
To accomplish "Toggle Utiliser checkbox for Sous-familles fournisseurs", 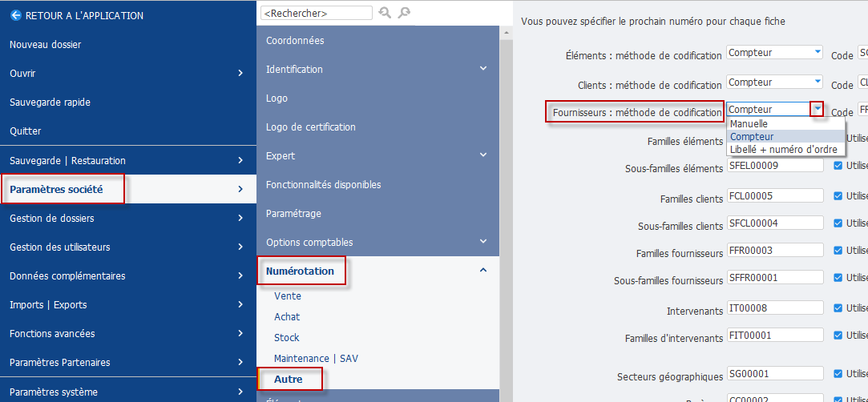I will [838, 278].
